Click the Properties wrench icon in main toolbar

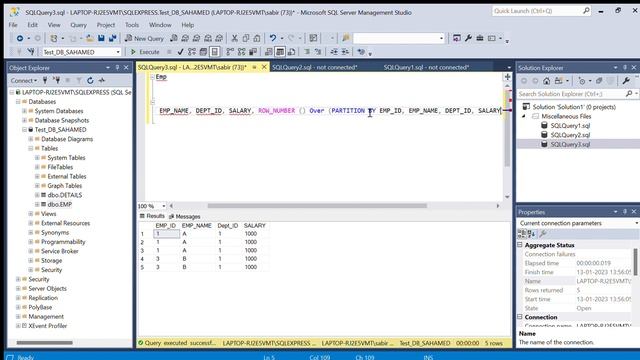pos(468,38)
